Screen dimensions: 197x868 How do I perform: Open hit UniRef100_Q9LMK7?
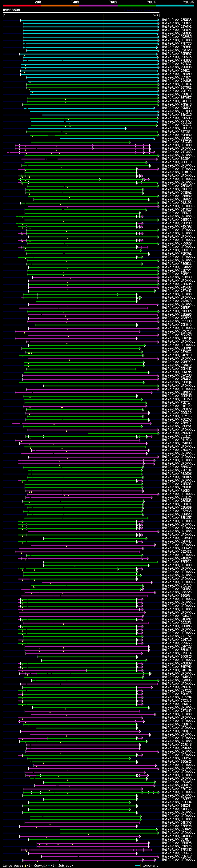click(177, 23)
